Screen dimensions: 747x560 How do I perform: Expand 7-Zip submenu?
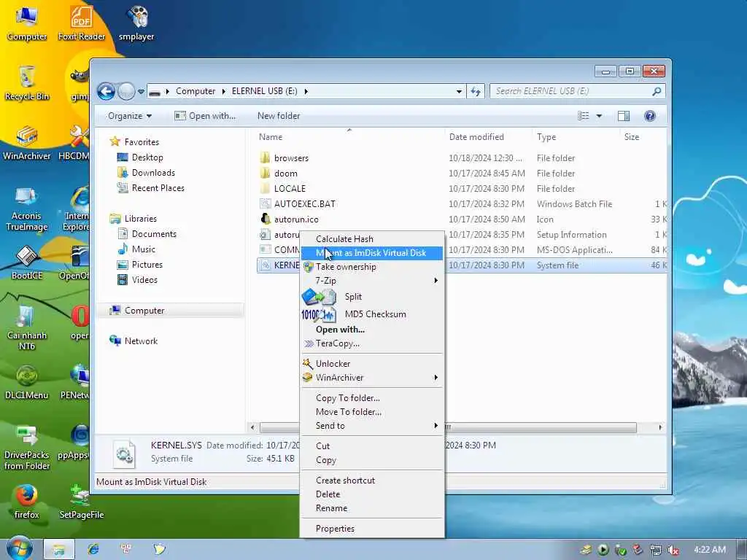pyautogui.click(x=372, y=281)
